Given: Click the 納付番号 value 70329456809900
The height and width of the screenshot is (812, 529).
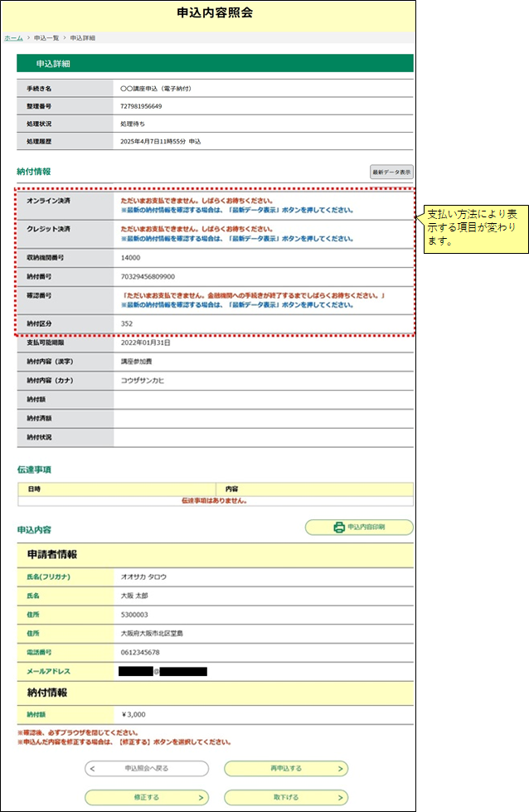Looking at the screenshot, I should (148, 276).
